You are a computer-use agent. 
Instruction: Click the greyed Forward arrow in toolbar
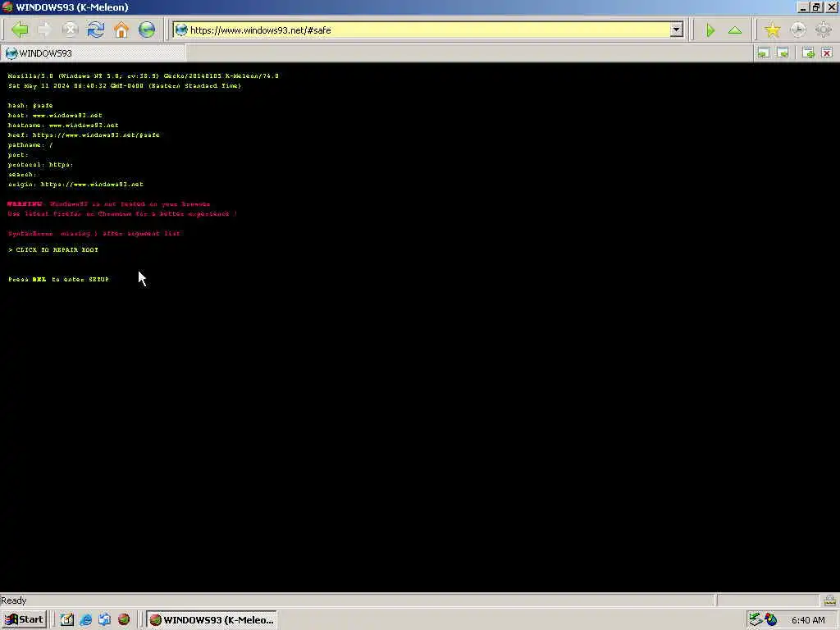45,30
